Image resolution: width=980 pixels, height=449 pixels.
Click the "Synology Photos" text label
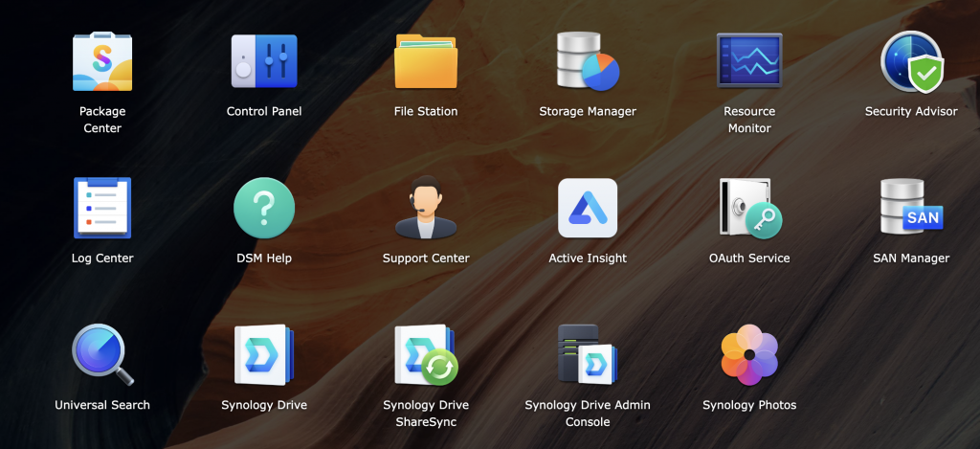749,405
